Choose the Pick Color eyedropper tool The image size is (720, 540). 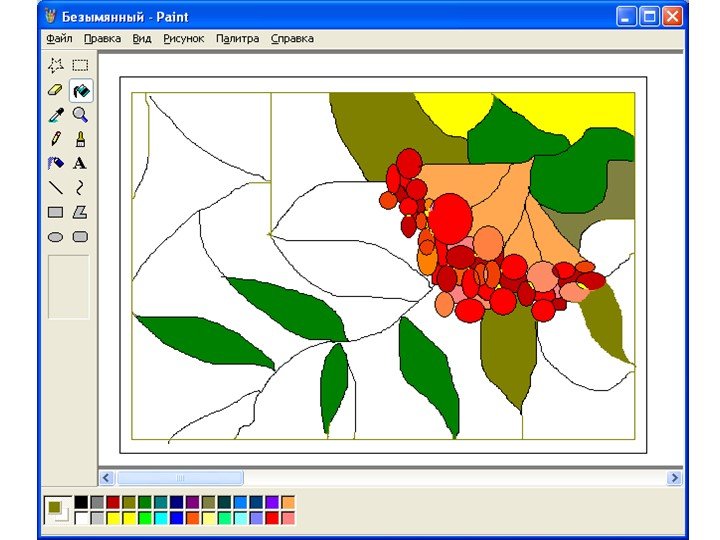click(56, 115)
